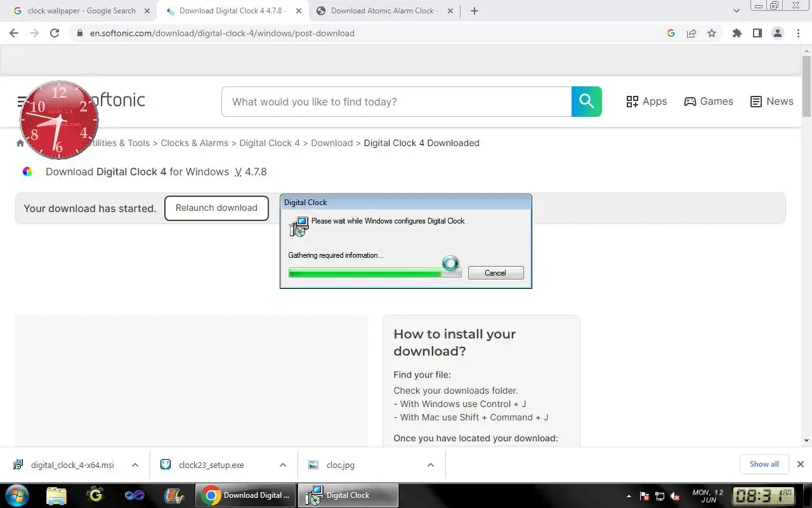Open the Chrome extensions puzzle icon
The width and height of the screenshot is (812, 508).
point(737,33)
